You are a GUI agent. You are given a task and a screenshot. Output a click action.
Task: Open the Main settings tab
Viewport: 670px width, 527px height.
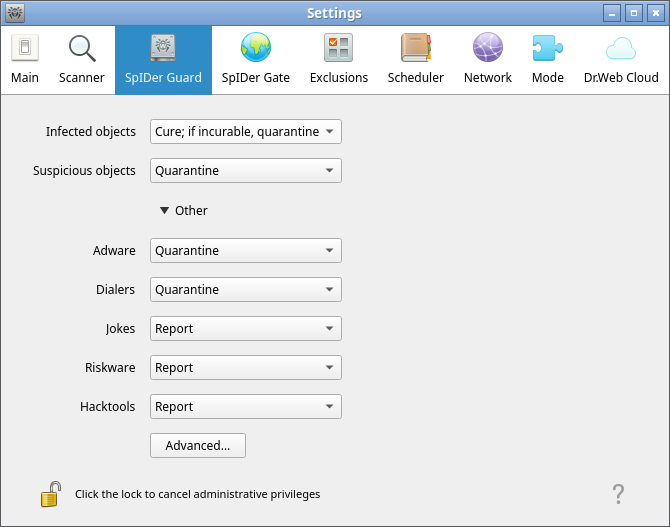[x=25, y=60]
